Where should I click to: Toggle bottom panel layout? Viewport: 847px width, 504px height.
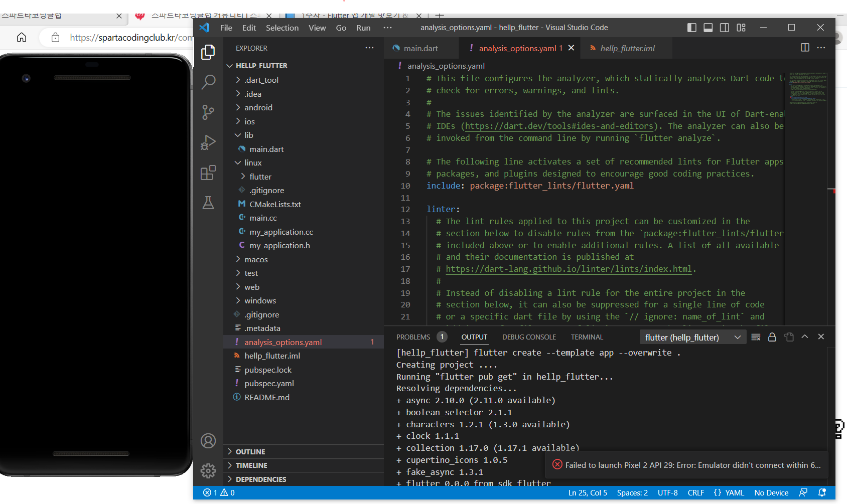click(708, 28)
